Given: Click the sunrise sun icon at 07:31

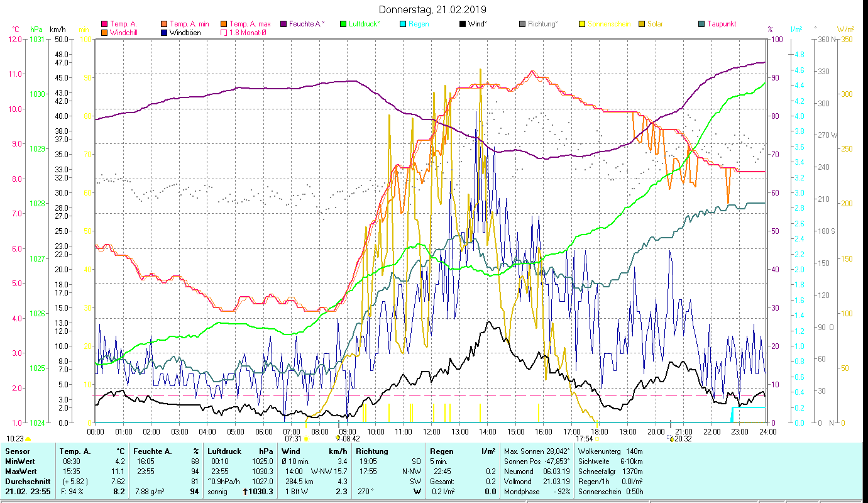Looking at the screenshot, I should pos(306,439).
